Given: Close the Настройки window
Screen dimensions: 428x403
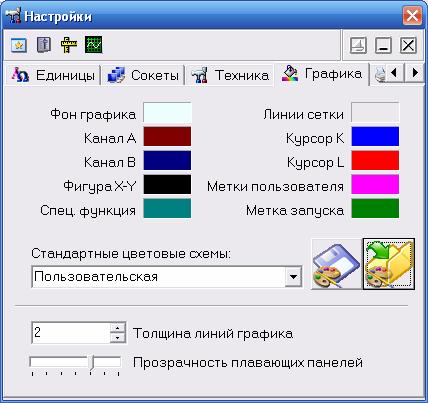Looking at the screenshot, I should click(x=412, y=16).
